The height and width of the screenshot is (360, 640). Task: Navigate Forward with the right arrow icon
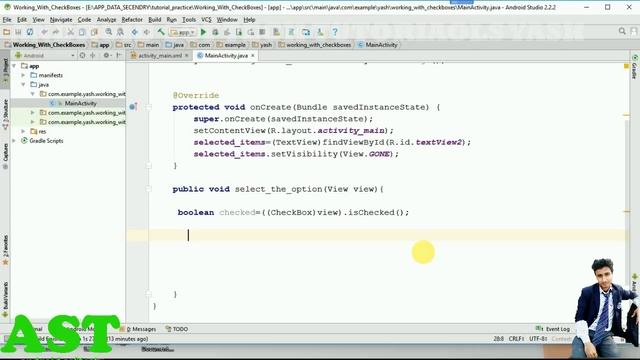click(147, 32)
